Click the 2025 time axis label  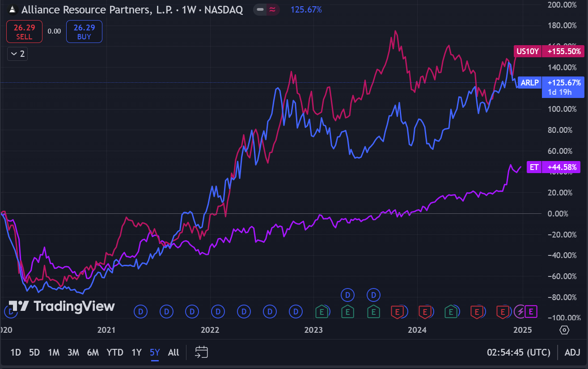click(522, 330)
